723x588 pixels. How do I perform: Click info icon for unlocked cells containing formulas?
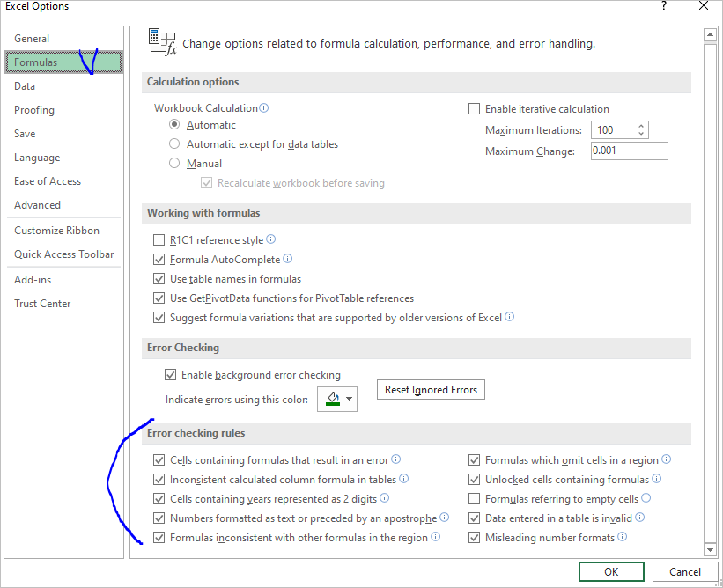(657, 479)
